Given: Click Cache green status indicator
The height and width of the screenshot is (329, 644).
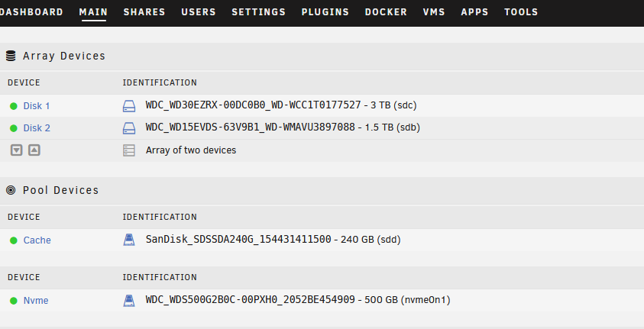Looking at the screenshot, I should (x=14, y=240).
